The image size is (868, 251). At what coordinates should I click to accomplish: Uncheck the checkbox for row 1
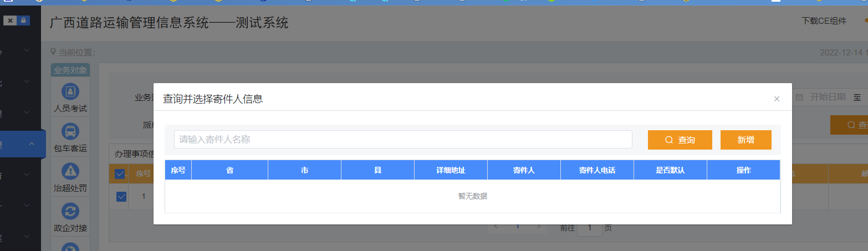click(x=121, y=196)
